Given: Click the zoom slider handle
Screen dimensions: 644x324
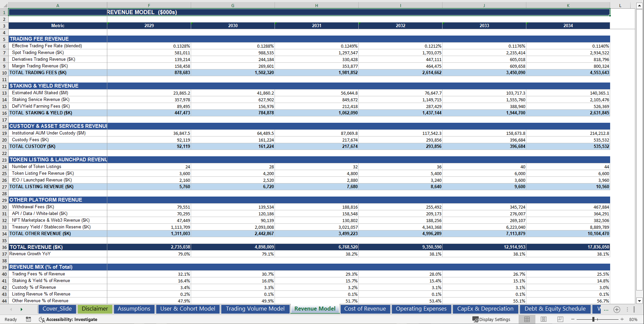Looking at the screenshot, I should click(x=593, y=319).
